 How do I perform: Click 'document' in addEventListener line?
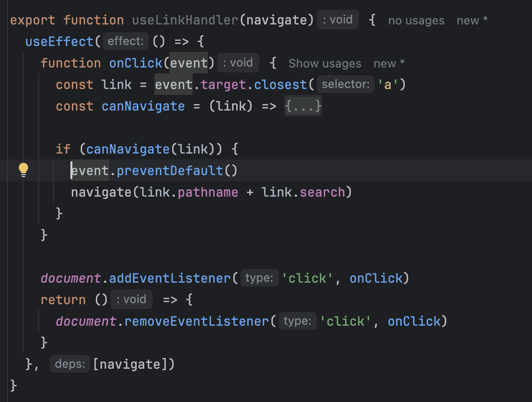(70, 279)
